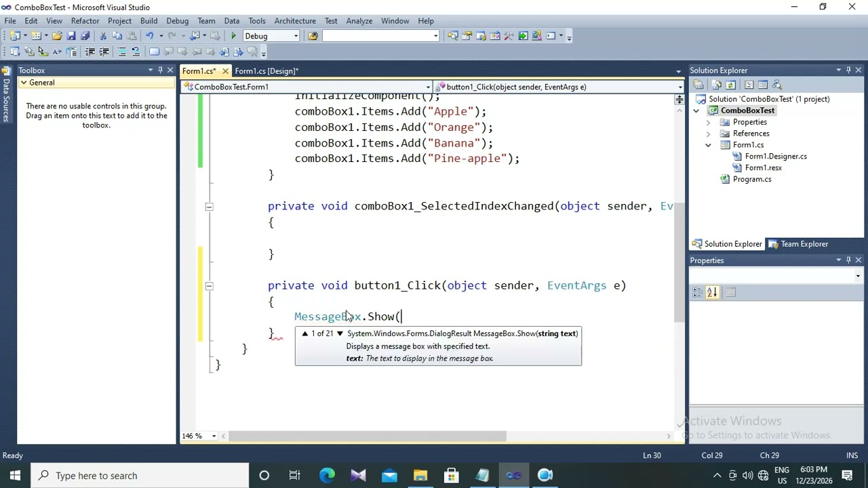The width and height of the screenshot is (868, 488).
Task: Select Solution 'ComboBoxTest' root node
Action: click(768, 99)
